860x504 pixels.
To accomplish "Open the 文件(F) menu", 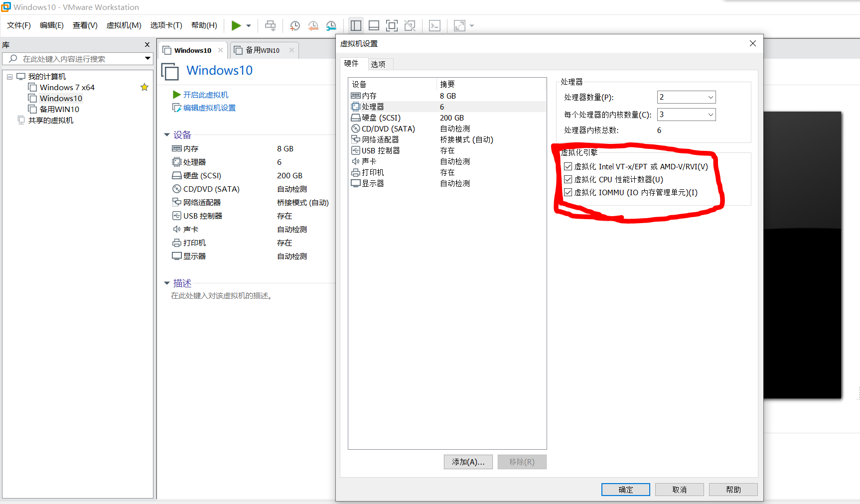I will coord(19,25).
